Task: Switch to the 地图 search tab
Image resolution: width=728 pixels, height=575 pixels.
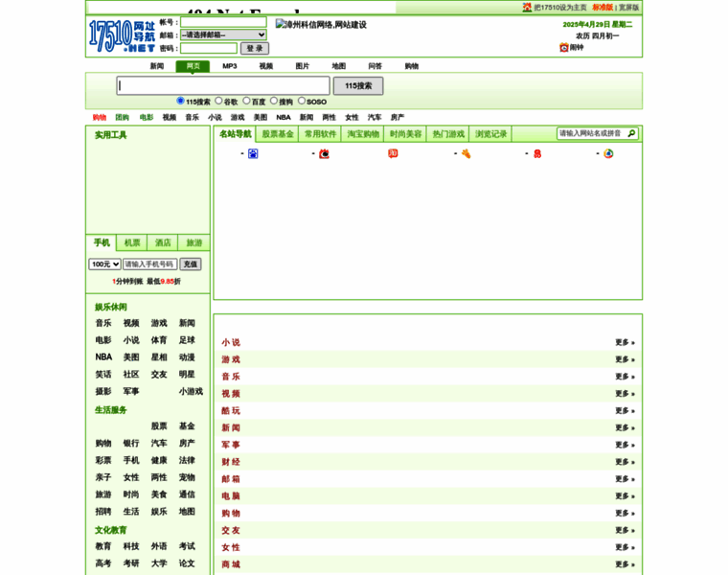Action: (x=338, y=66)
